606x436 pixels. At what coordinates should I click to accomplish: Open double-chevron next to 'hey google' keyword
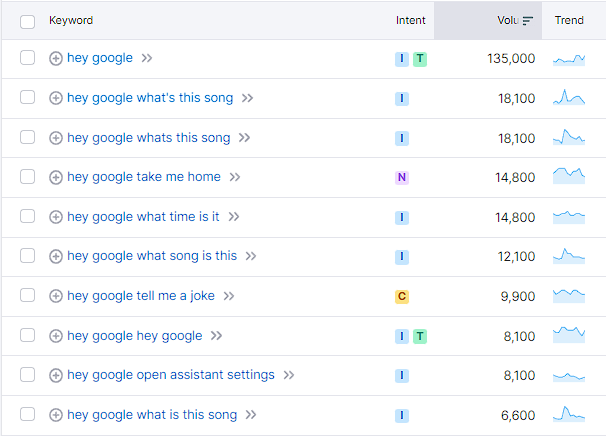click(147, 58)
